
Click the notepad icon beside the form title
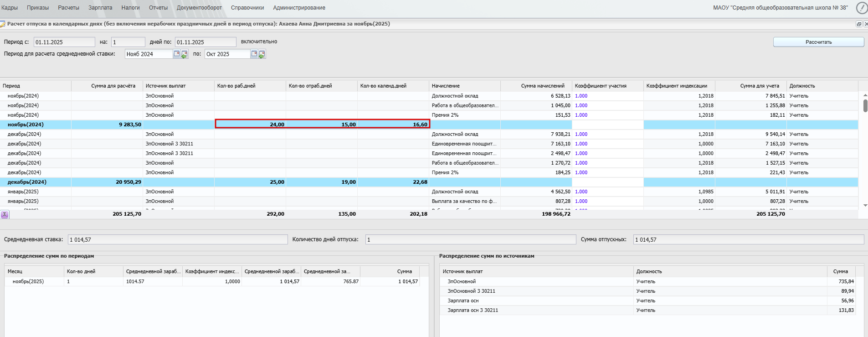point(3,24)
